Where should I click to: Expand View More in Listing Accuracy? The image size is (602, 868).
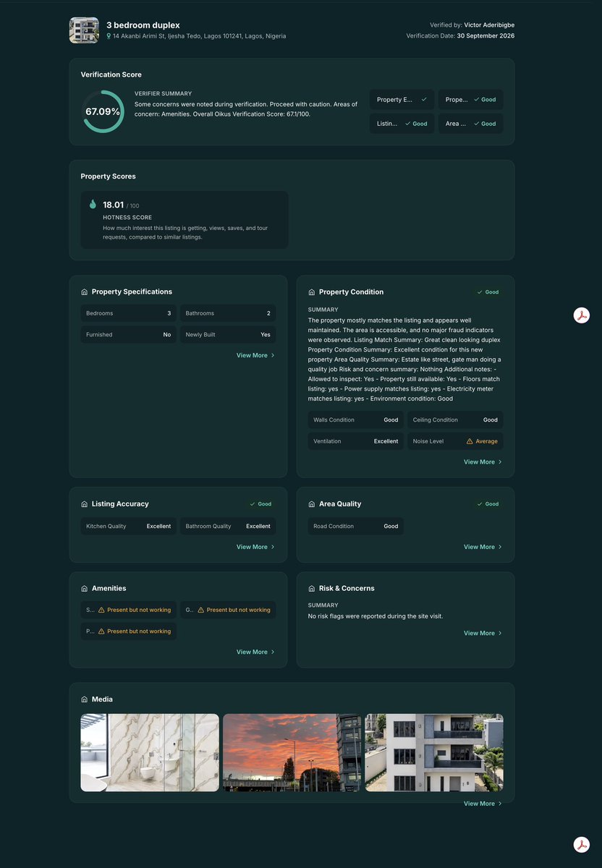255,547
